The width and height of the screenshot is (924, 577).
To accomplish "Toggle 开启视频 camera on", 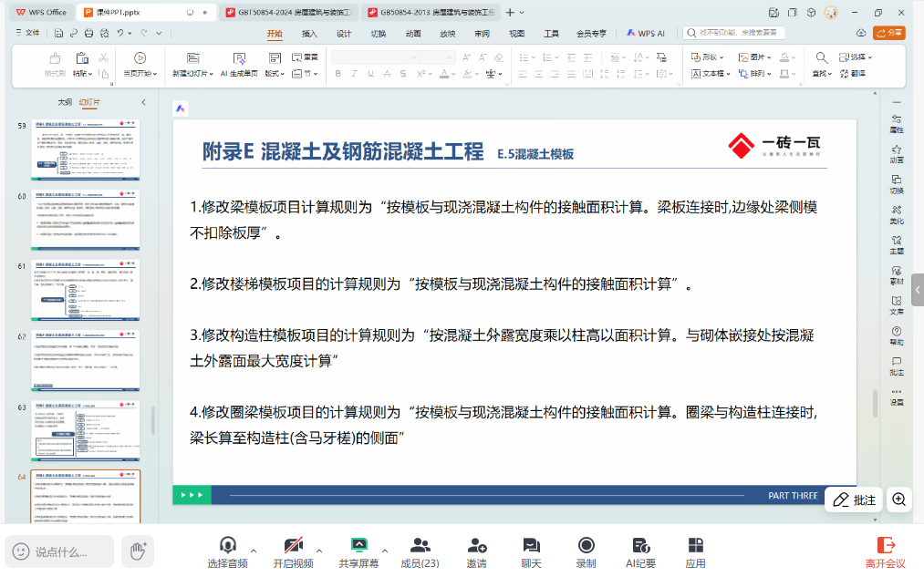I will (x=293, y=551).
